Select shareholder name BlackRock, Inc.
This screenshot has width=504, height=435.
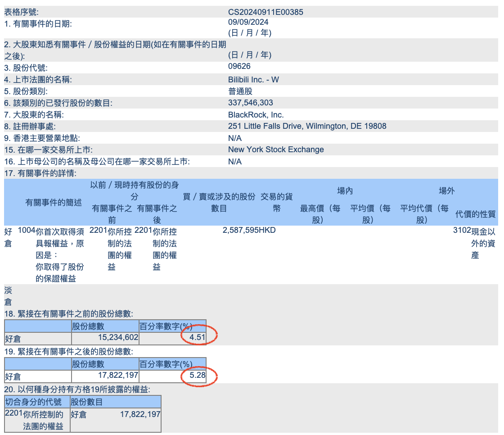[x=256, y=114]
